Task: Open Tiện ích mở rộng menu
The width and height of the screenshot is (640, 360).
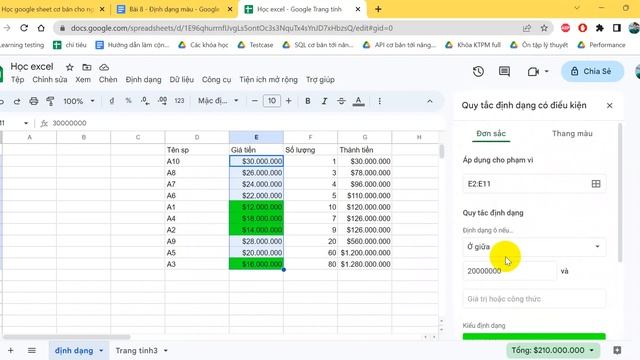Action: pos(269,80)
